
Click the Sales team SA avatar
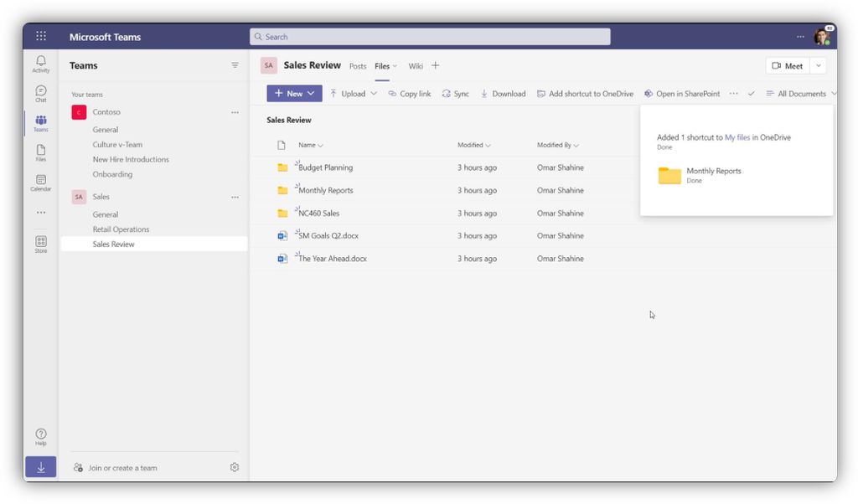click(79, 197)
